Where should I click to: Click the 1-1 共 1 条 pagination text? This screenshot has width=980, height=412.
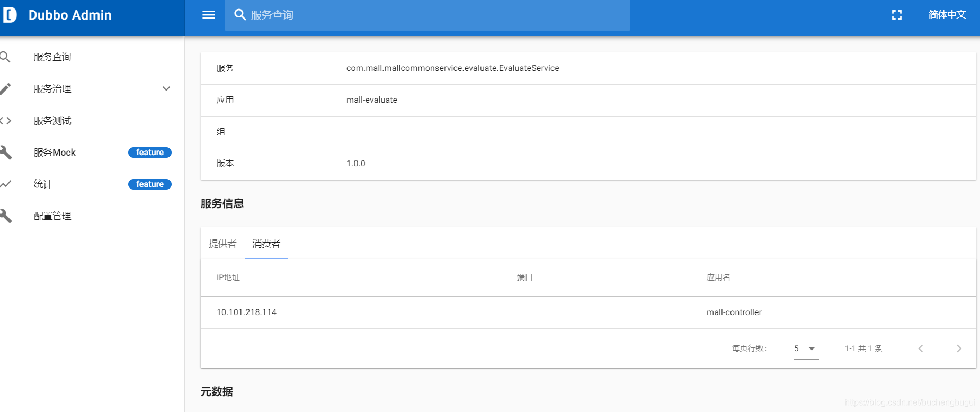point(863,348)
